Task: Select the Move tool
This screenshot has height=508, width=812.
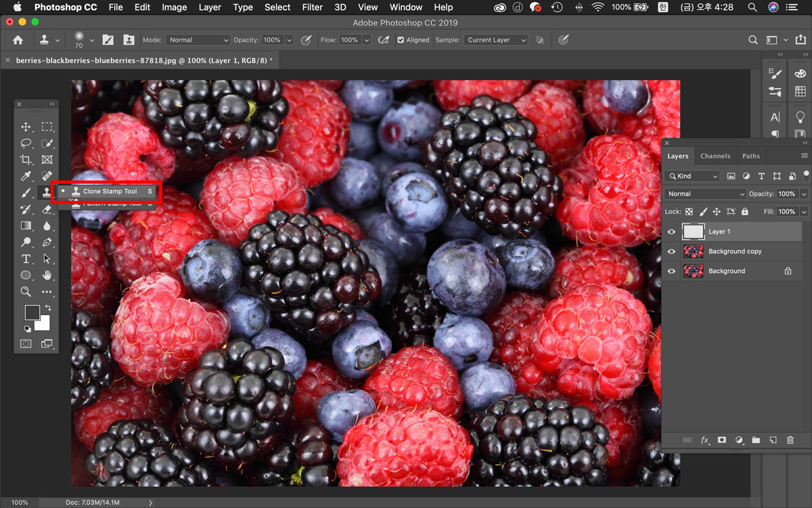Action: [x=26, y=127]
